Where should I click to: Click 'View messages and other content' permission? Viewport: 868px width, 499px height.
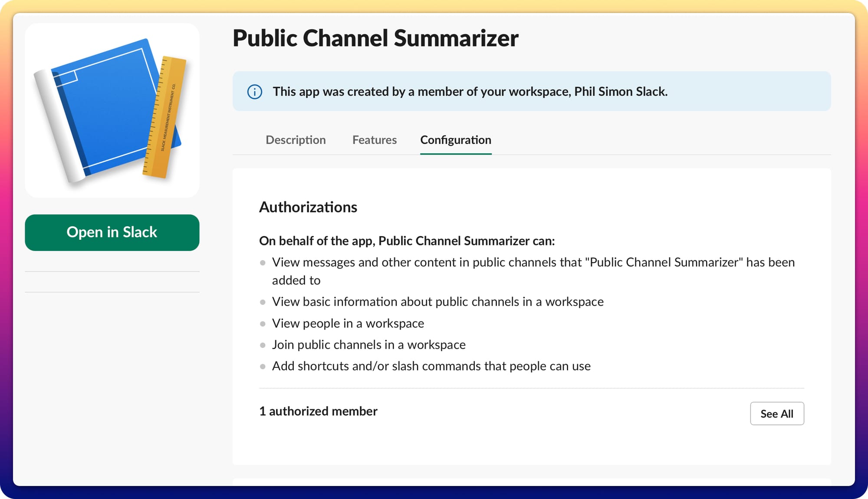coord(533,271)
